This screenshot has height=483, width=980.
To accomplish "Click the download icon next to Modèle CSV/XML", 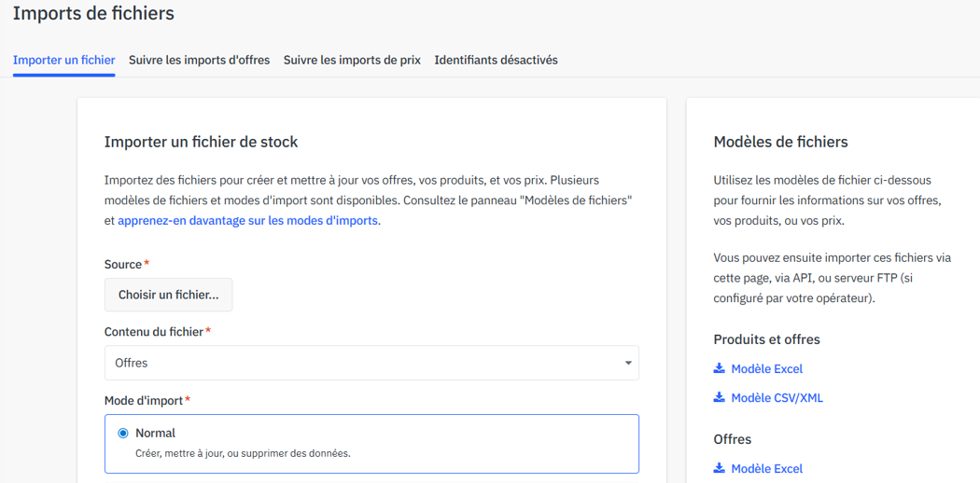I will click(719, 397).
